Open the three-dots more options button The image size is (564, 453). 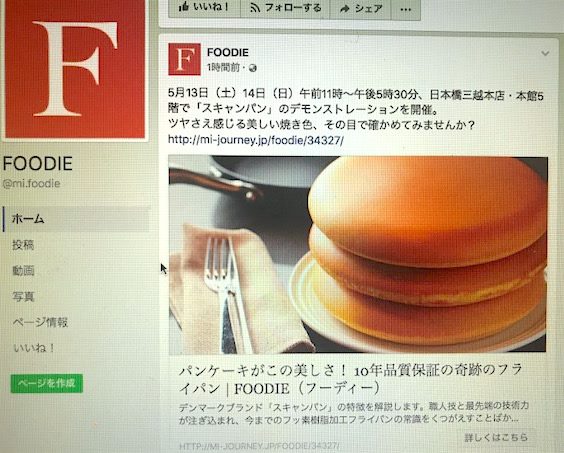tap(405, 10)
